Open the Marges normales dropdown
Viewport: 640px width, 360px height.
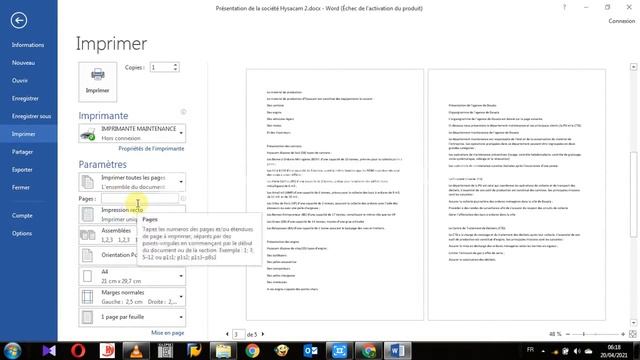pos(132,297)
